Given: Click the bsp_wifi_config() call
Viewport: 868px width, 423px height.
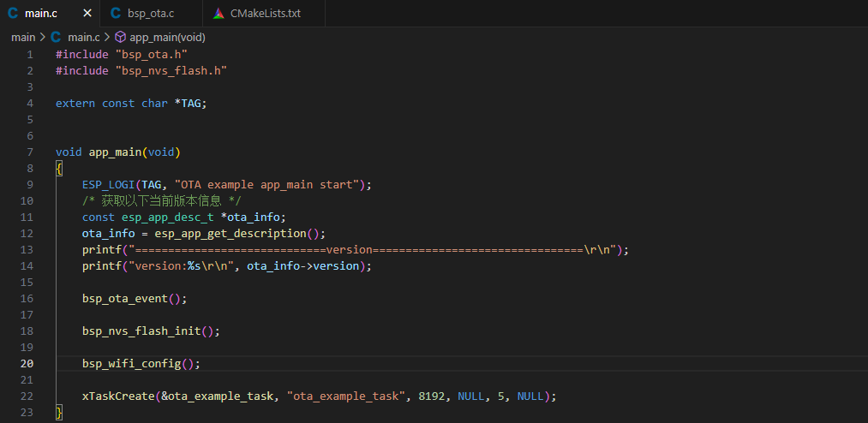Looking at the screenshot, I should click(x=141, y=364).
